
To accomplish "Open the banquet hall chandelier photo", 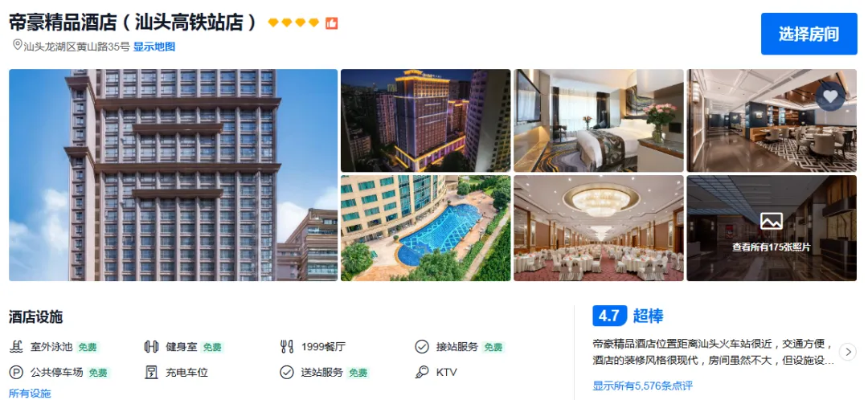I will 599,228.
